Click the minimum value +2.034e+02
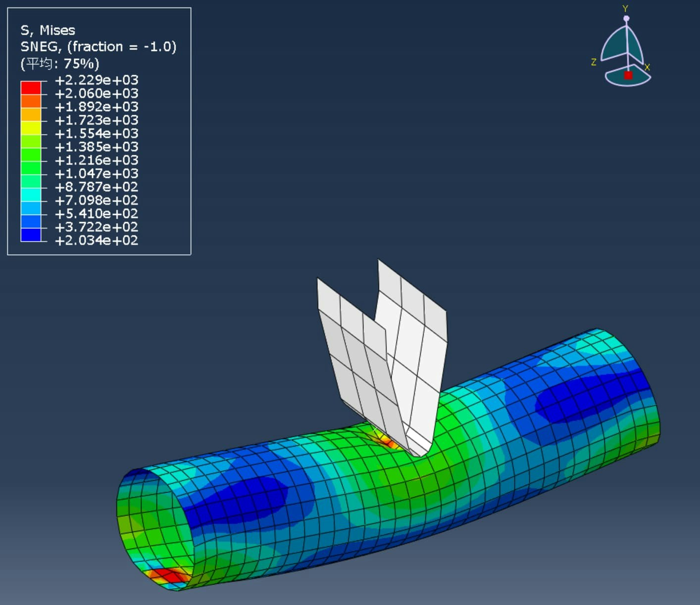The image size is (700, 605). click(x=97, y=240)
